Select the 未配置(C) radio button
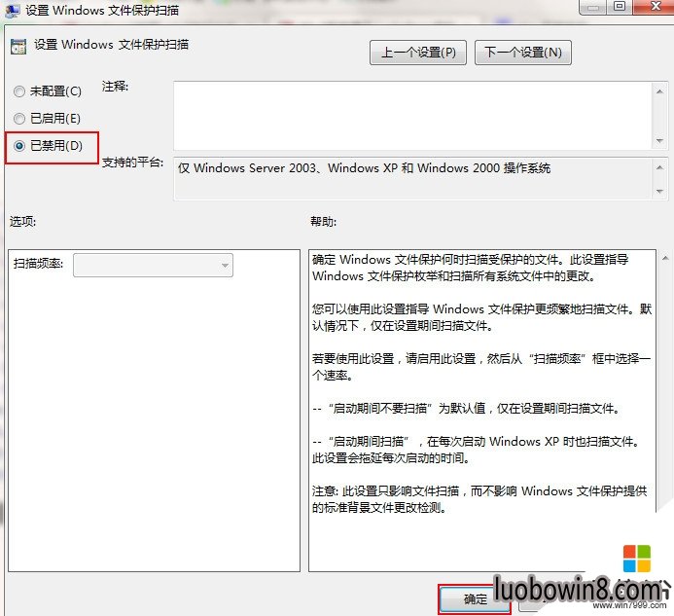 [x=19, y=91]
